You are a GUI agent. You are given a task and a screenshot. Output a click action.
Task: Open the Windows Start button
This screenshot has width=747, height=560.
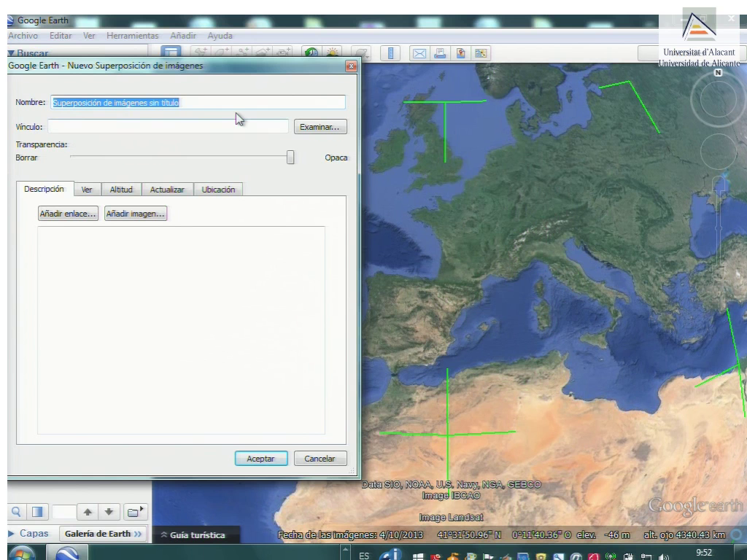click(22, 554)
